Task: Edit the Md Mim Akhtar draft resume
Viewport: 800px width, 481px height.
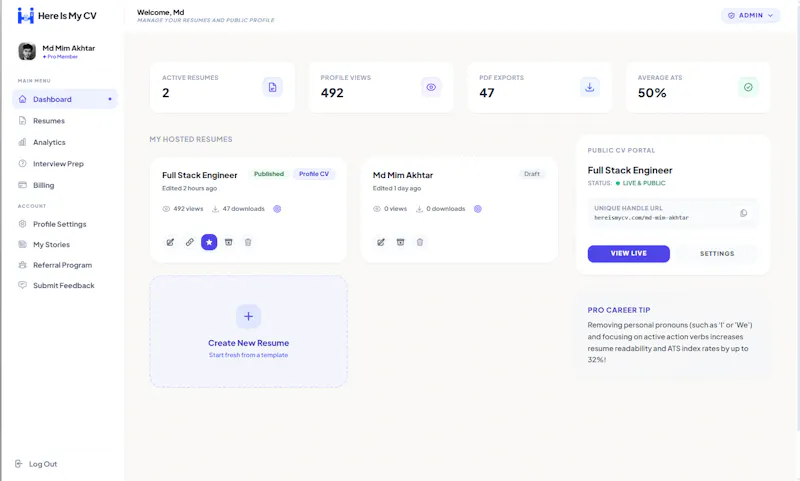Action: point(381,242)
